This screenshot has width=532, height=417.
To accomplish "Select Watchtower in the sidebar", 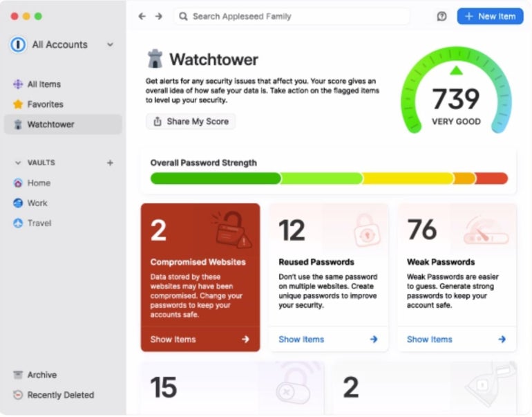I will click(50, 124).
